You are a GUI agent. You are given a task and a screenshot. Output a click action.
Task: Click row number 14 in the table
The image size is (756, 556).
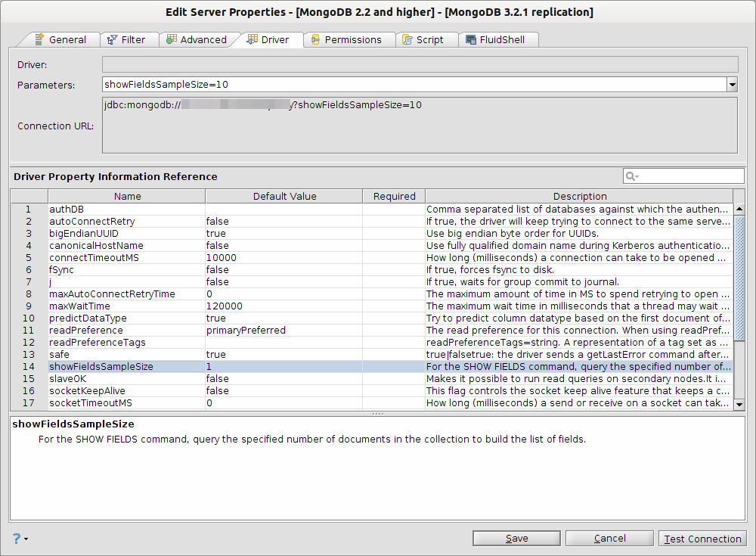[29, 366]
